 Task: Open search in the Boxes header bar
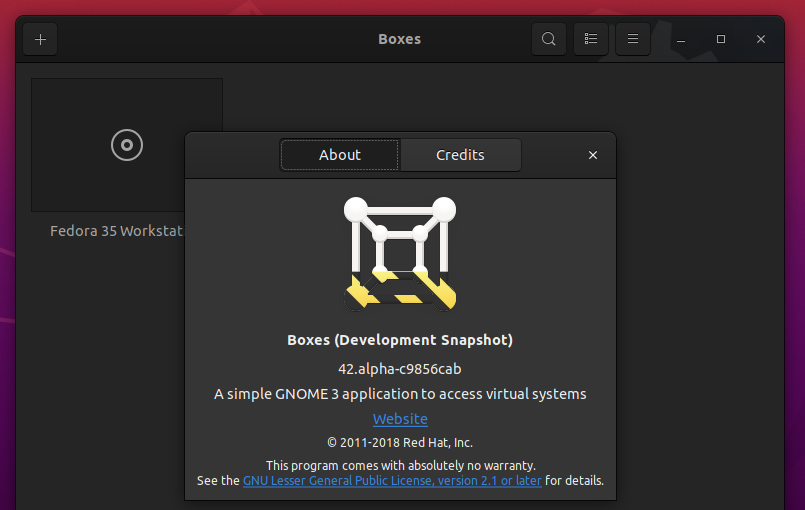(548, 39)
